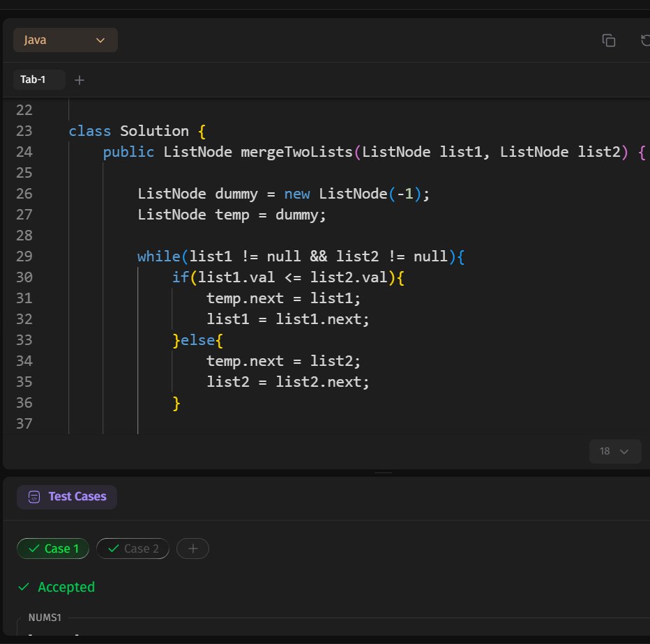Viewport: 650px width, 644px height.
Task: Click the NUMS1 input label
Action: coord(45,618)
